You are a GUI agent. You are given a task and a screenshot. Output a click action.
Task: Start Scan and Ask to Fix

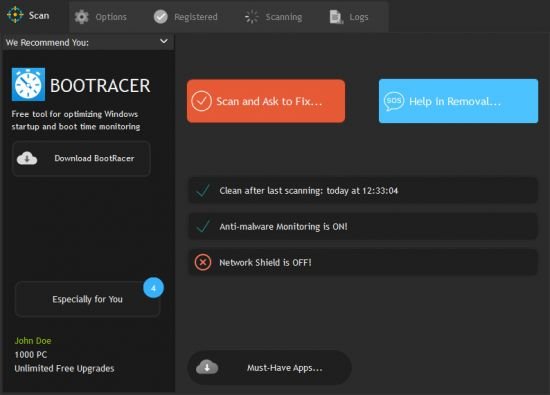tap(266, 101)
